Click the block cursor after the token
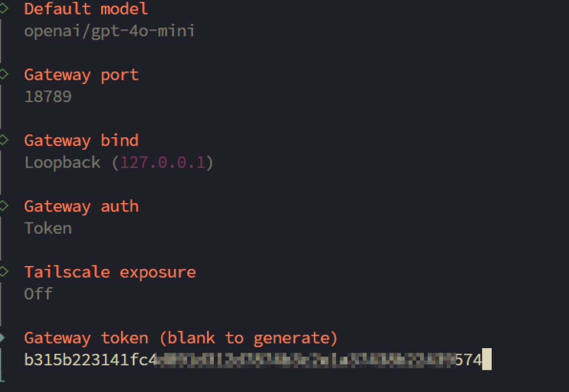The width and height of the screenshot is (569, 392). (487, 359)
